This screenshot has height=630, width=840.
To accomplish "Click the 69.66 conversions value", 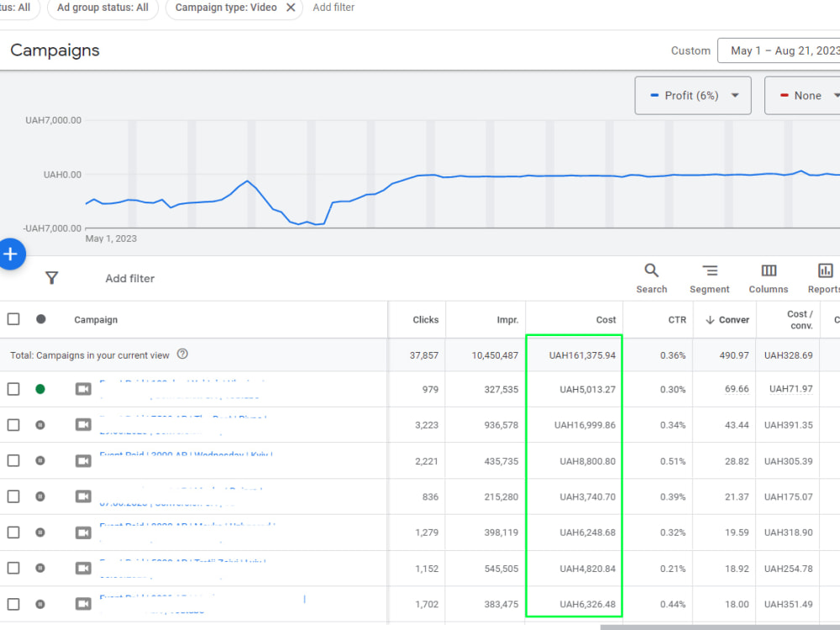I will click(x=737, y=389).
